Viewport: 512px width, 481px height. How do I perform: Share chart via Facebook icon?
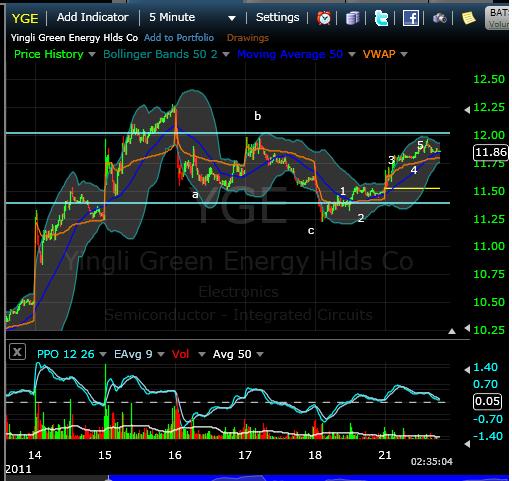coord(411,18)
